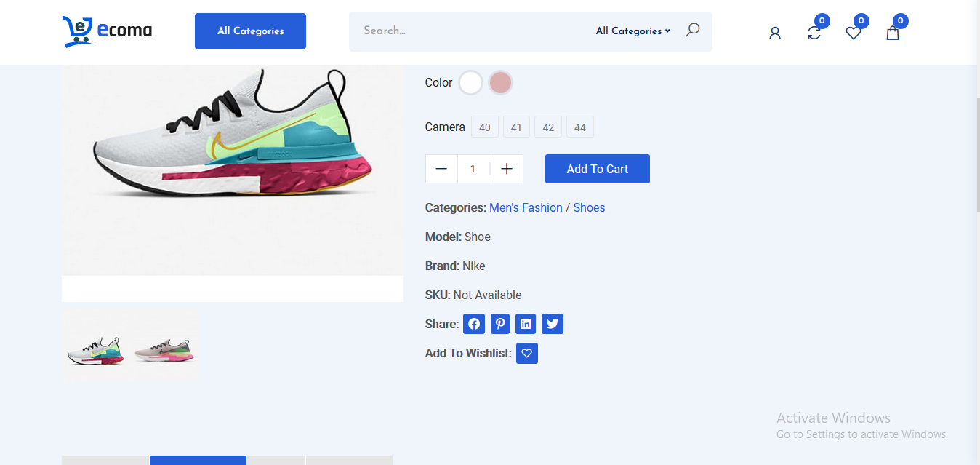Open Men's Fashion category link

(x=526, y=207)
